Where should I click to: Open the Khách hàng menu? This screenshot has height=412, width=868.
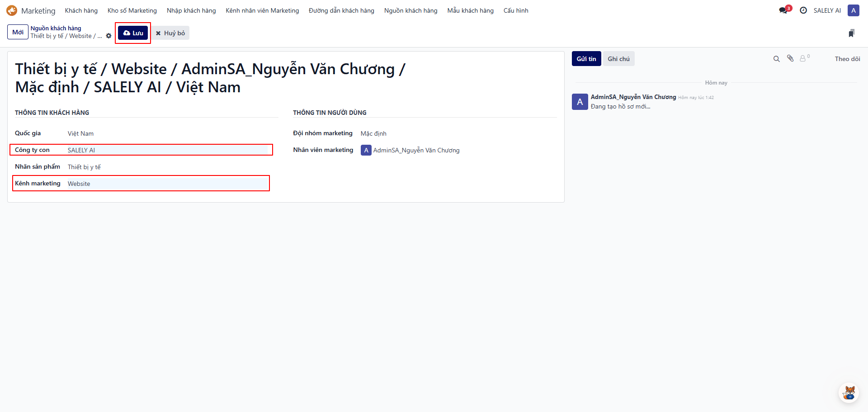pyautogui.click(x=81, y=10)
